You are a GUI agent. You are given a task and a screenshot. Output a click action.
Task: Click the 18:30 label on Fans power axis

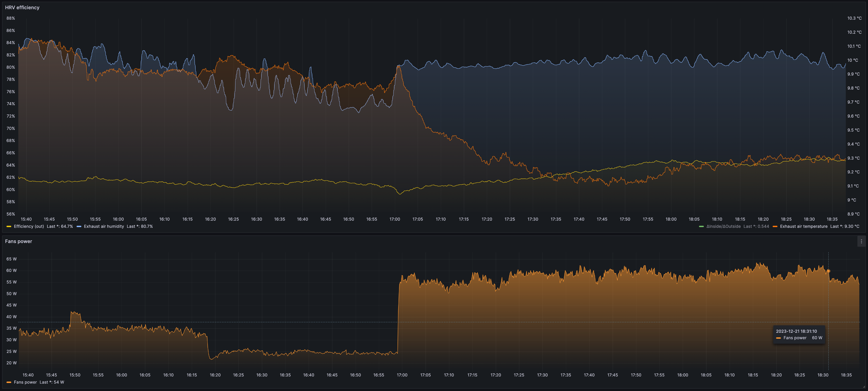823,375
